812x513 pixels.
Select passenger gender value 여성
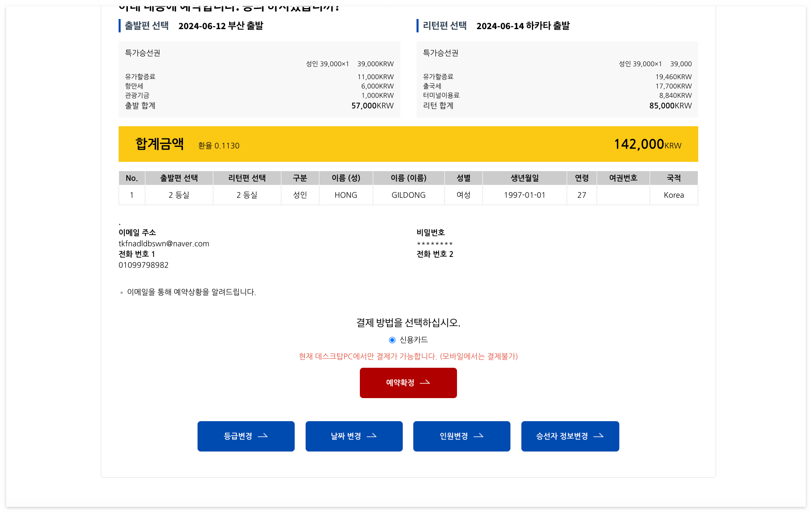463,195
